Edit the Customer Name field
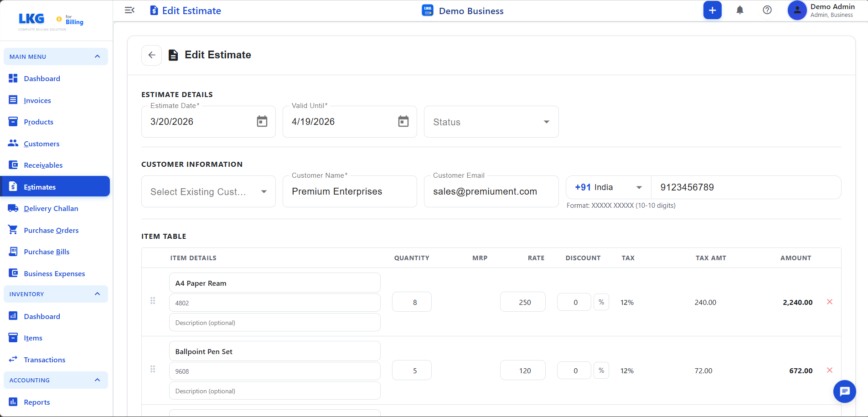The height and width of the screenshot is (417, 868). pos(350,191)
